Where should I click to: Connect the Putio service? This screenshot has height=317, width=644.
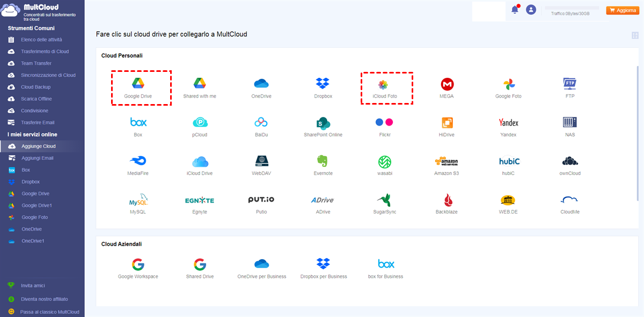coord(261,204)
